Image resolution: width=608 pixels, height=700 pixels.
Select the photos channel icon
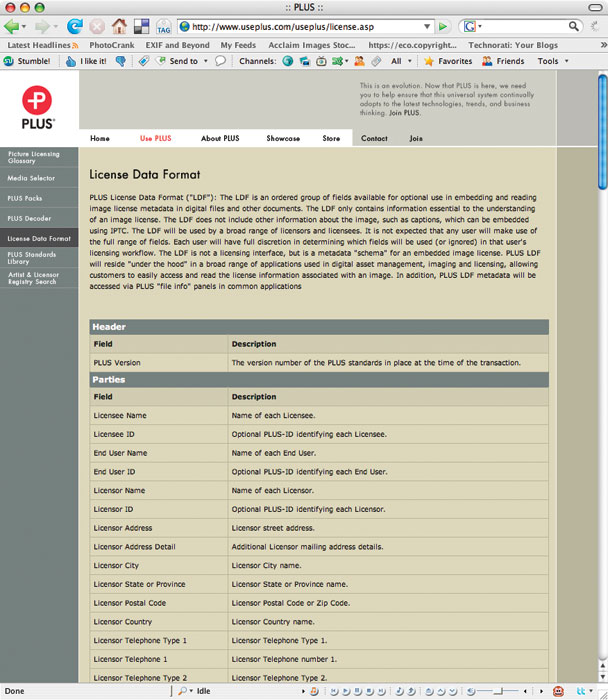(x=304, y=61)
